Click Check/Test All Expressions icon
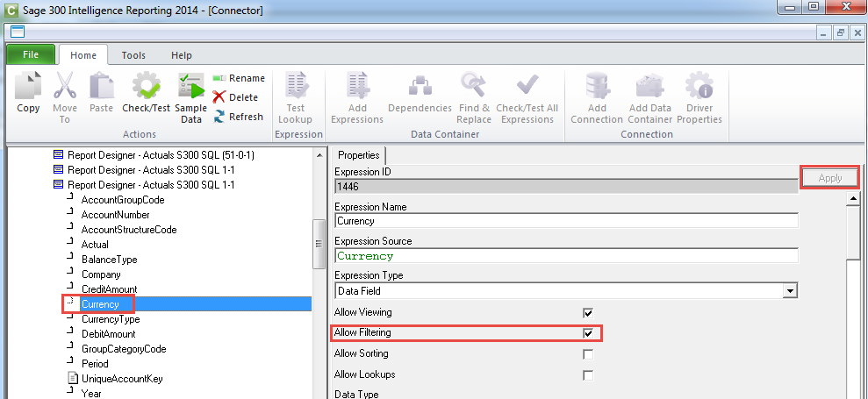Image resolution: width=868 pixels, height=399 pixels. point(527,86)
